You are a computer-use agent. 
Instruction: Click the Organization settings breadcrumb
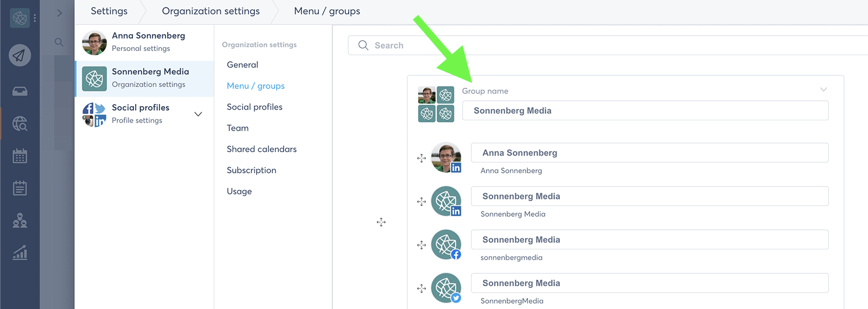click(210, 11)
